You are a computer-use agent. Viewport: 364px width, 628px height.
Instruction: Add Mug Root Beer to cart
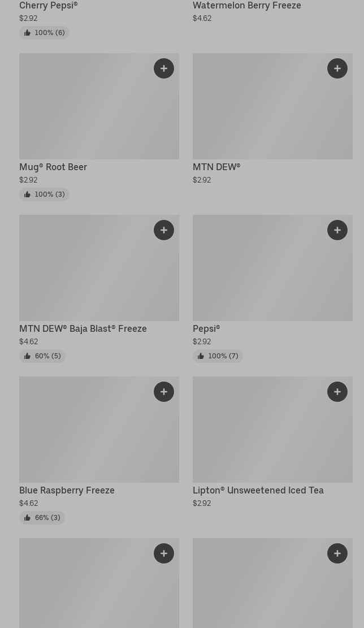point(164,68)
